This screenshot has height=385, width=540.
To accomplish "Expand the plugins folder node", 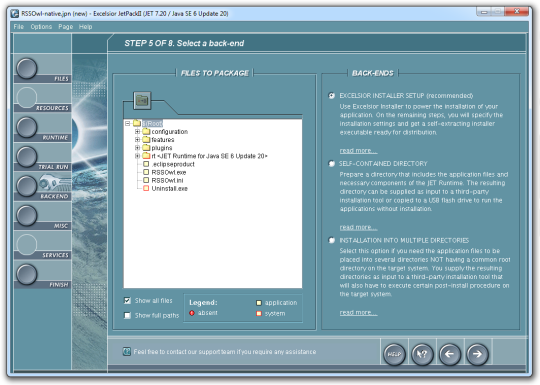I will click(x=137, y=148).
